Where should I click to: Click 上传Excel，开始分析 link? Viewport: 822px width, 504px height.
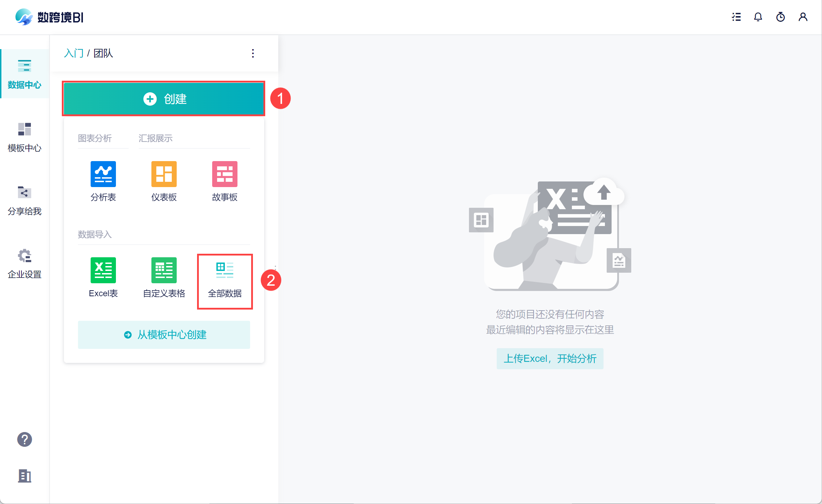pyautogui.click(x=550, y=359)
